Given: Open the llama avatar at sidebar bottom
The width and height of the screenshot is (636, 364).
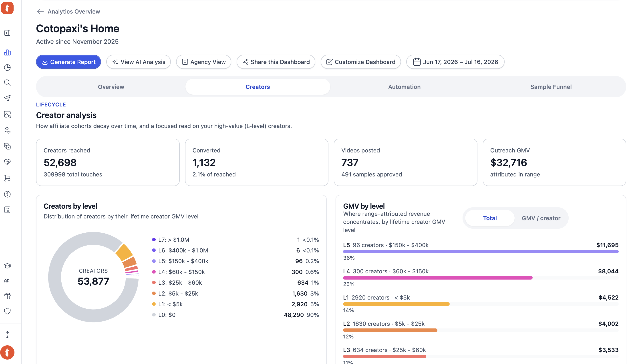Looking at the screenshot, I should point(7,352).
